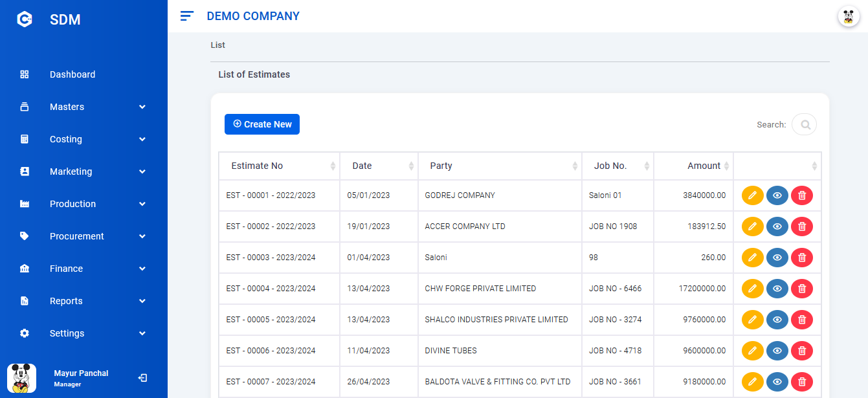Image resolution: width=868 pixels, height=398 pixels.
Task: Click the SDM brand name
Action: tap(65, 20)
